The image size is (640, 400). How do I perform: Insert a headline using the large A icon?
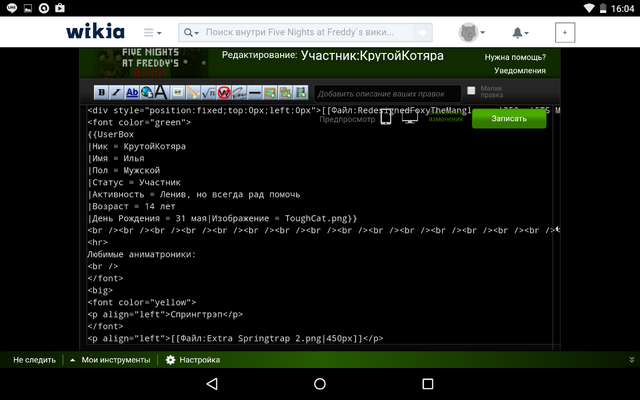pyautogui.click(x=162, y=93)
